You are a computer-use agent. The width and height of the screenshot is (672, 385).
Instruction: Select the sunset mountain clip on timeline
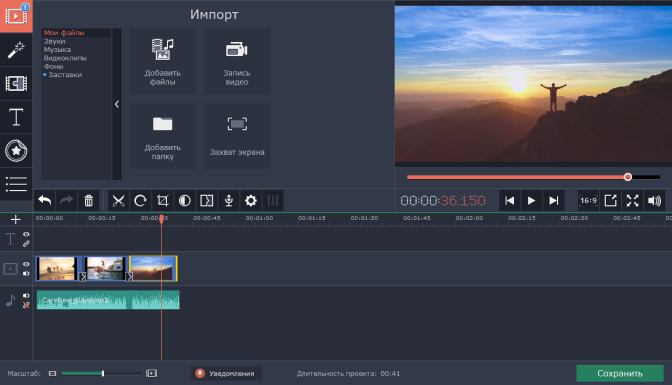coord(153,268)
